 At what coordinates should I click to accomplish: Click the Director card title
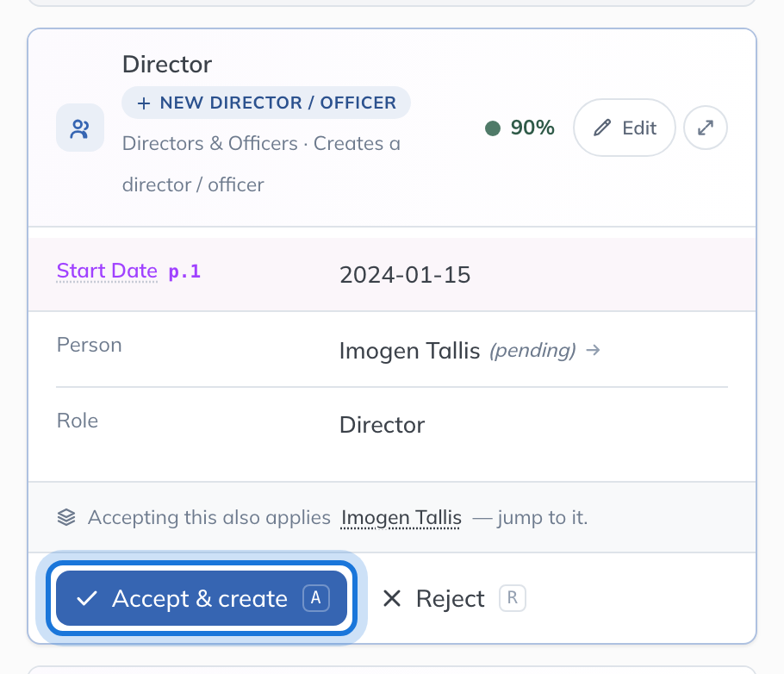tap(167, 65)
